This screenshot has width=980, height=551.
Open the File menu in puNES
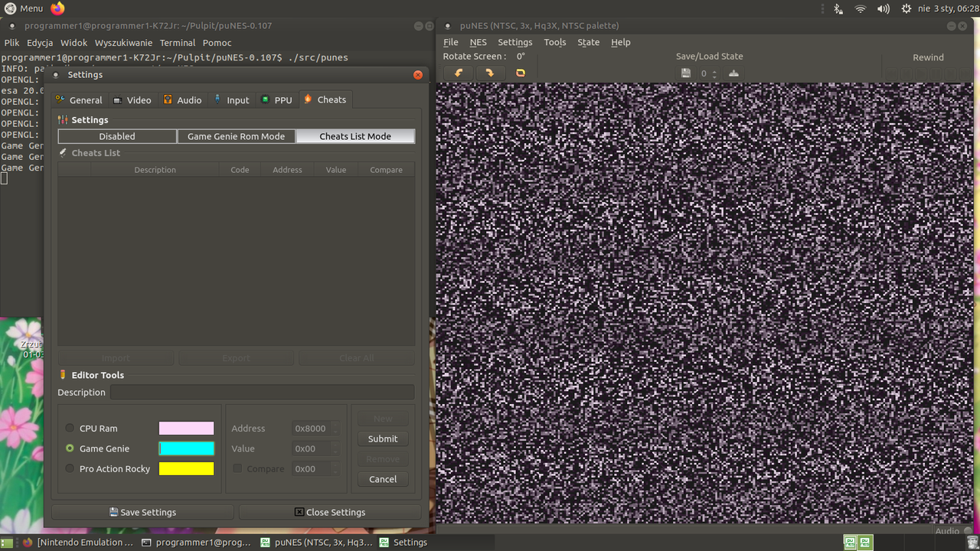pos(451,42)
